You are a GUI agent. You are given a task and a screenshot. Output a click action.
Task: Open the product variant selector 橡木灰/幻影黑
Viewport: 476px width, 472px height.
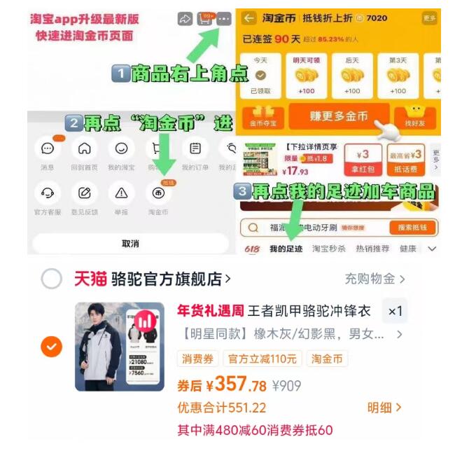[293, 334]
